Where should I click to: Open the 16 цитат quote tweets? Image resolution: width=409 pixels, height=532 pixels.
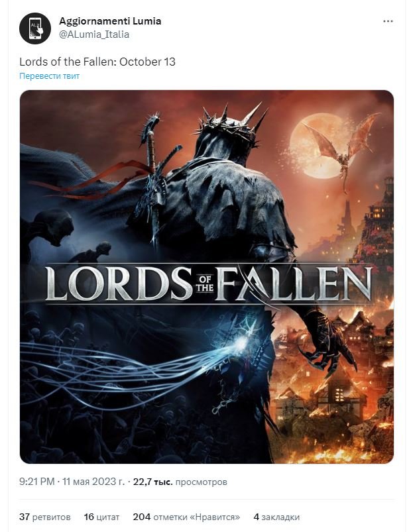(101, 513)
